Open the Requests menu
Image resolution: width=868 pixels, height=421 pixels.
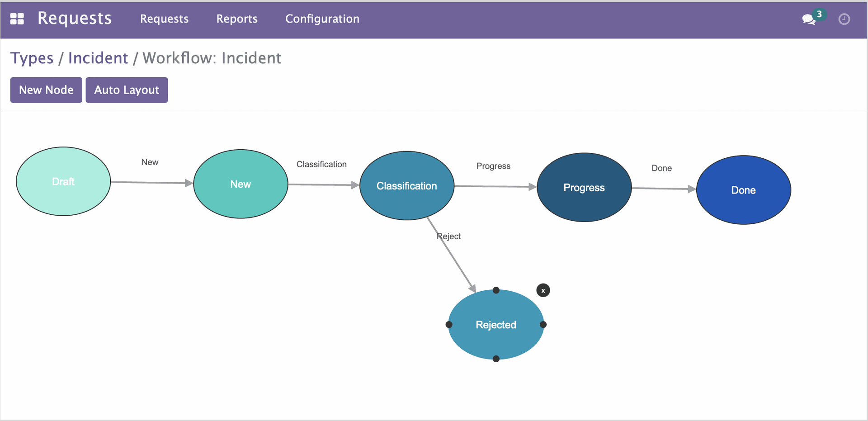(x=164, y=19)
